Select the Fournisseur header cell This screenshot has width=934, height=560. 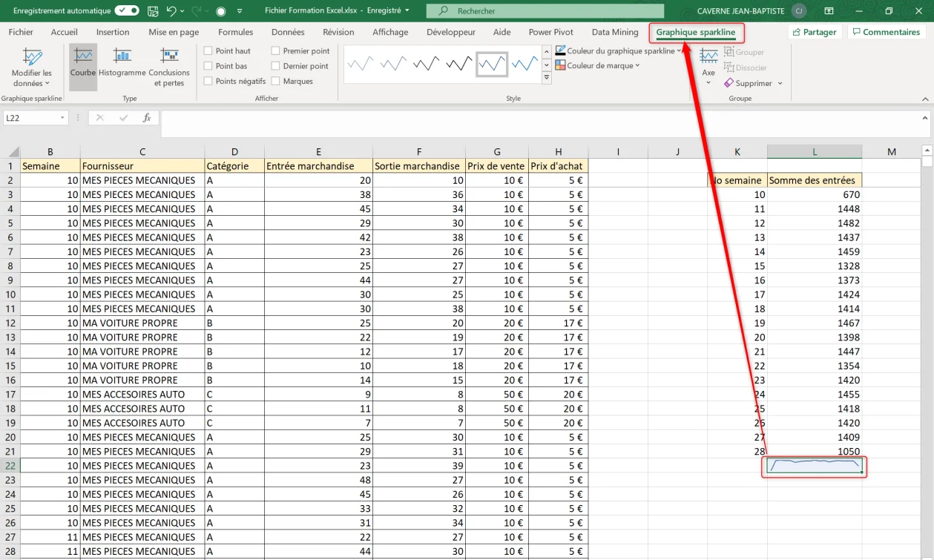tap(142, 166)
